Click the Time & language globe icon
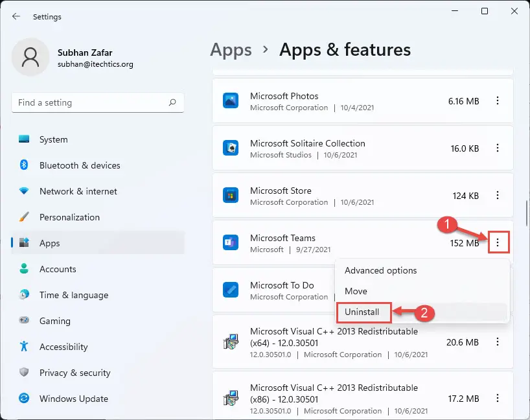 24,294
